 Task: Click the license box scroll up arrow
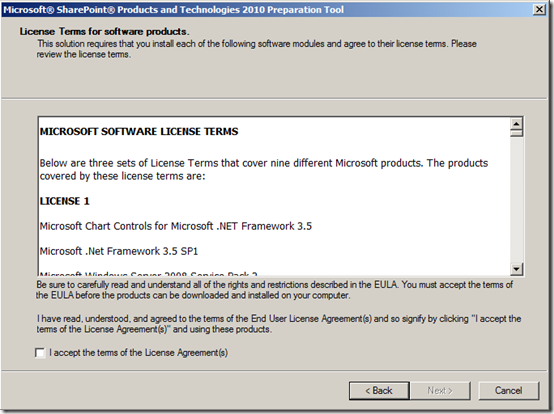[x=516, y=124]
